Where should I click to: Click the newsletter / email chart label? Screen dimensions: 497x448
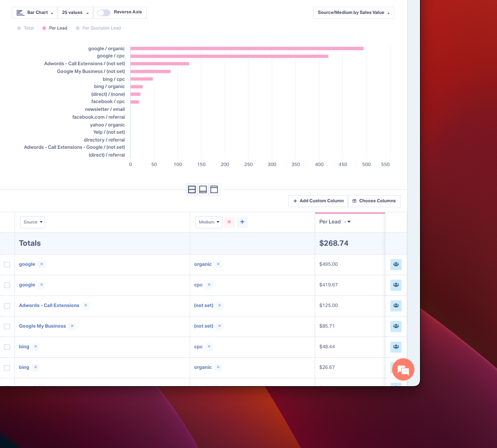coord(105,109)
